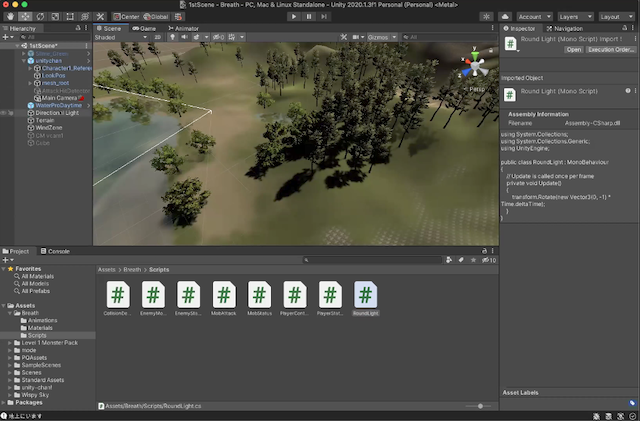Click the Open button in Inspector
Viewport: 640px width, 421px height.
click(574, 49)
